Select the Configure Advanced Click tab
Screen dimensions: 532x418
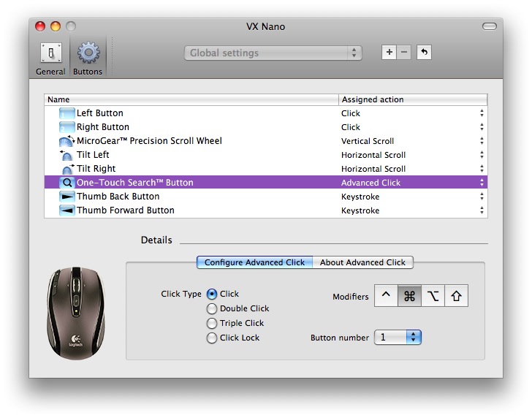254,262
